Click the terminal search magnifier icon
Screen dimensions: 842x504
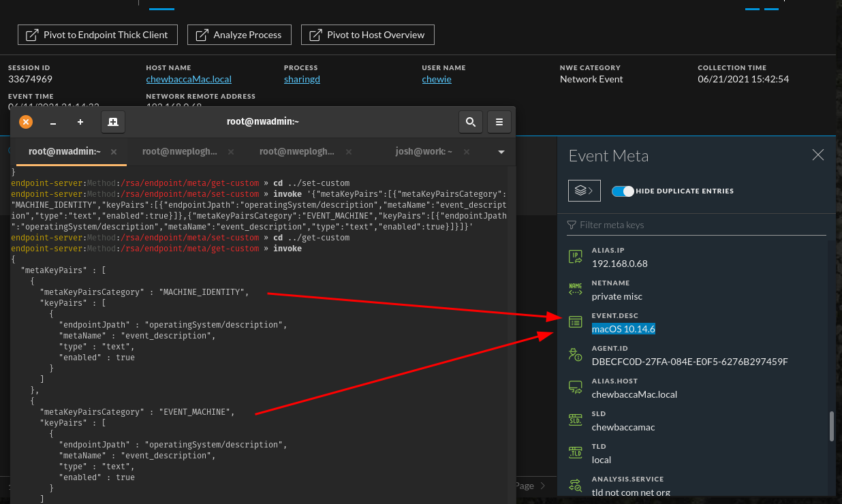(x=470, y=122)
